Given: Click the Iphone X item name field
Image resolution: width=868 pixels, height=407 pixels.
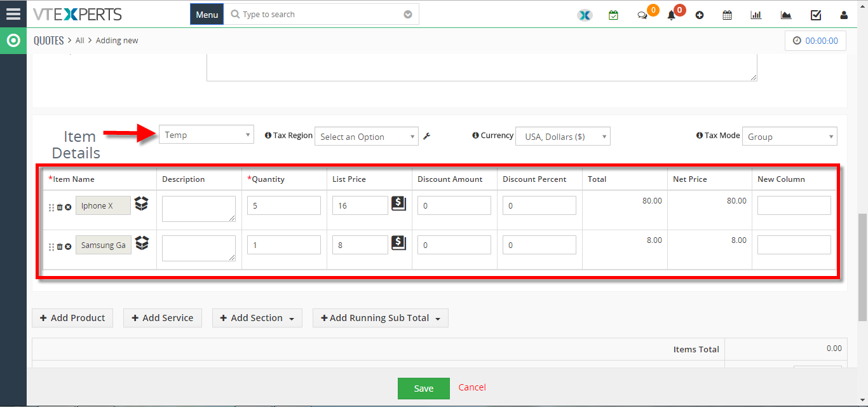Looking at the screenshot, I should [104, 205].
